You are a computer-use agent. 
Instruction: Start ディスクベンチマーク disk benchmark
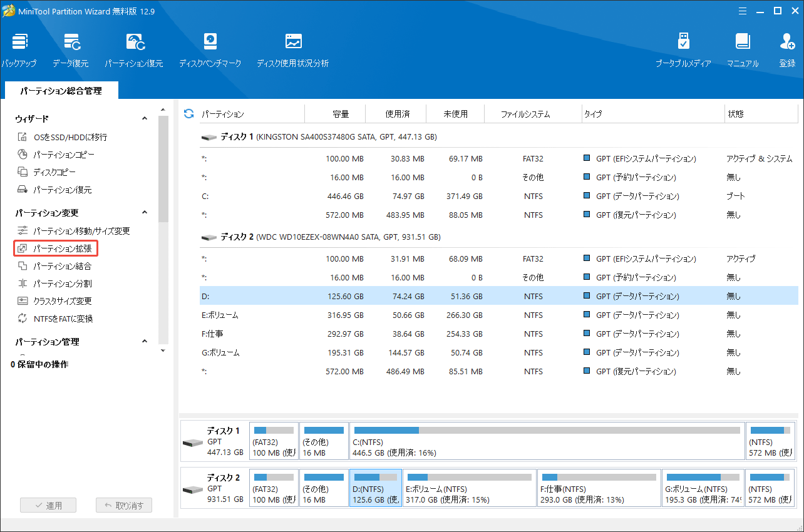click(210, 50)
